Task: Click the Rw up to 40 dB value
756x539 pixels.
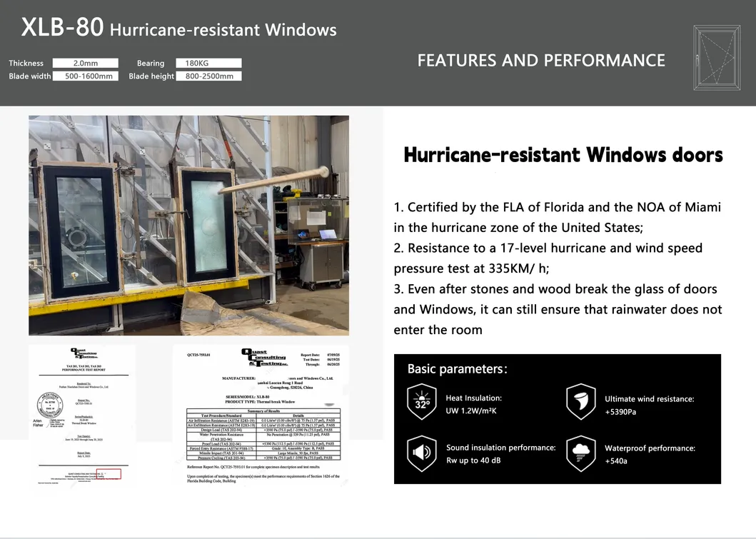Action: 473,460
